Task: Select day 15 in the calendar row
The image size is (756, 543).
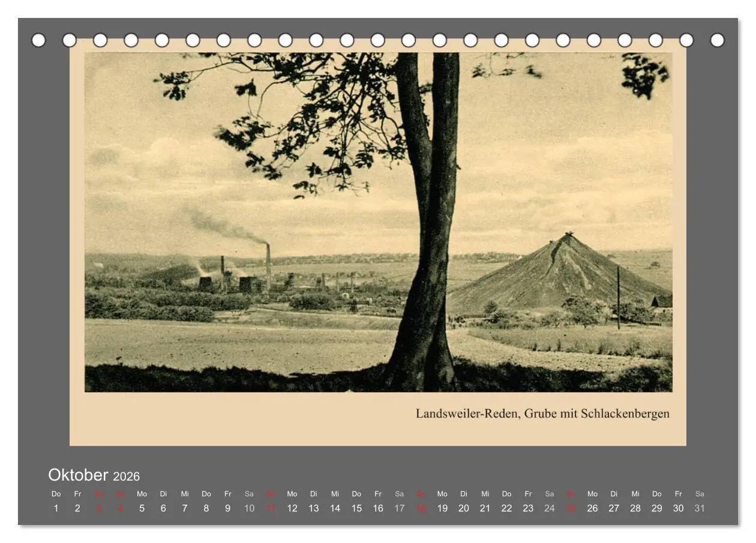Action: tap(356, 508)
